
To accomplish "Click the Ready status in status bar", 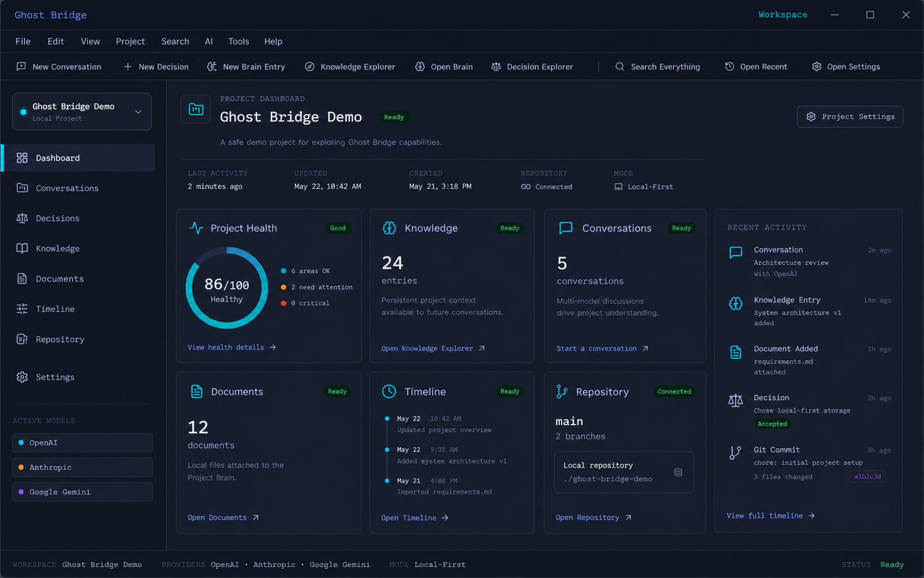I will click(x=892, y=565).
